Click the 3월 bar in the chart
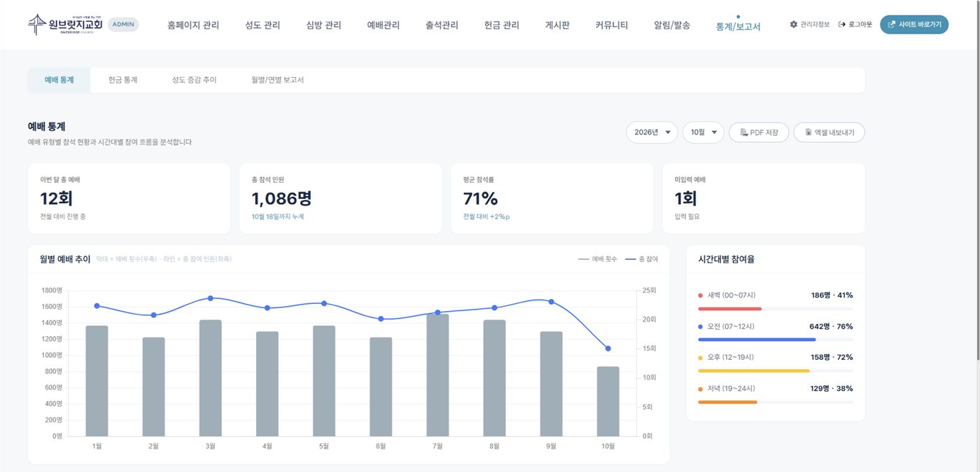980x472 pixels. (210, 378)
